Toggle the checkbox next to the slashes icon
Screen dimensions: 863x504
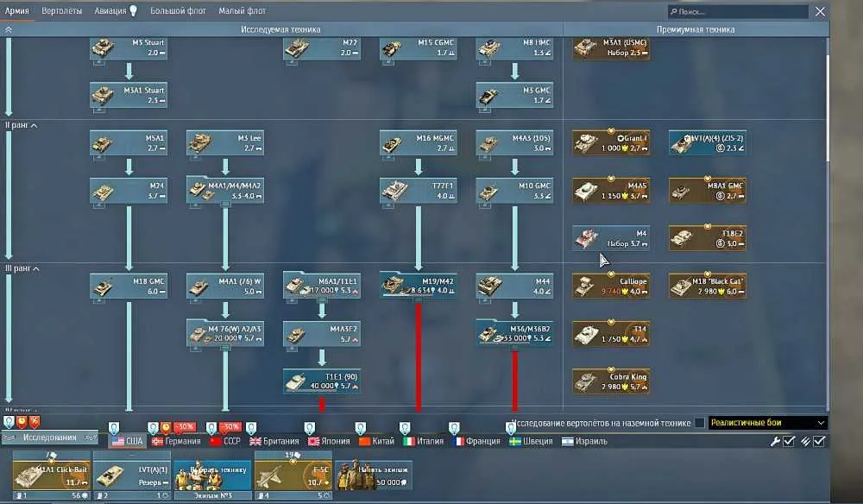(x=819, y=441)
